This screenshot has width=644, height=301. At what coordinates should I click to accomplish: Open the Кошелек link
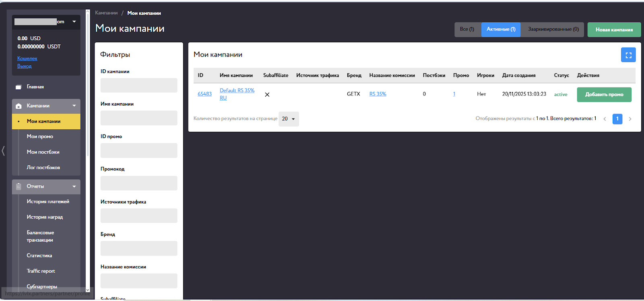tap(27, 58)
